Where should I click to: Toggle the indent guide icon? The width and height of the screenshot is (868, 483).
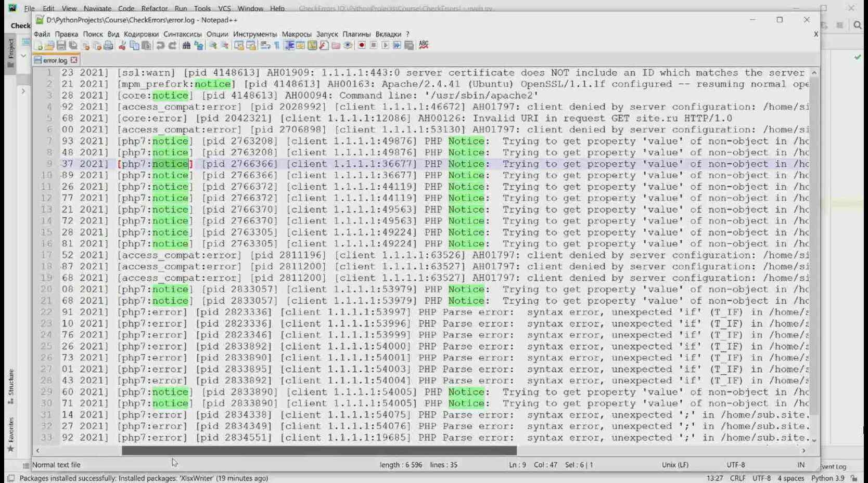289,45
